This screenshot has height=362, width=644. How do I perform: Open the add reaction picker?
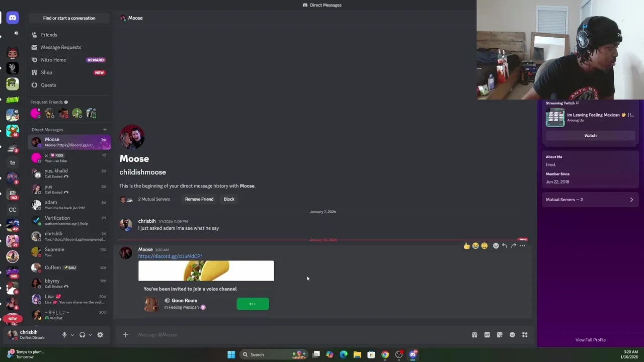496,246
